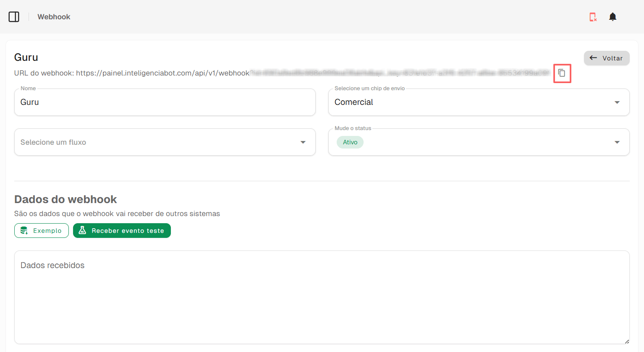Click the back arrow inside Voltar button
The width and height of the screenshot is (644, 352).
click(594, 58)
